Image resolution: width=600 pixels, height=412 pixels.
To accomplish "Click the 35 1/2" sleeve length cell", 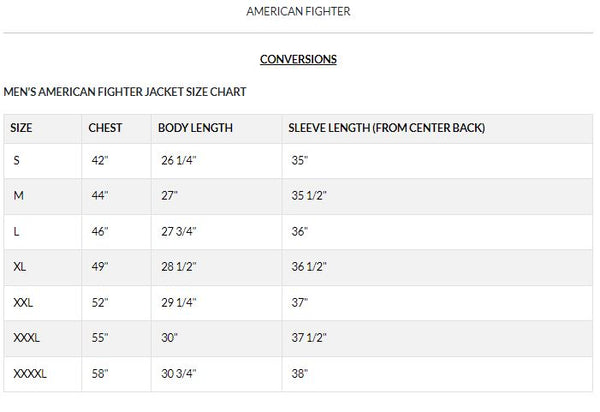I will [307, 195].
